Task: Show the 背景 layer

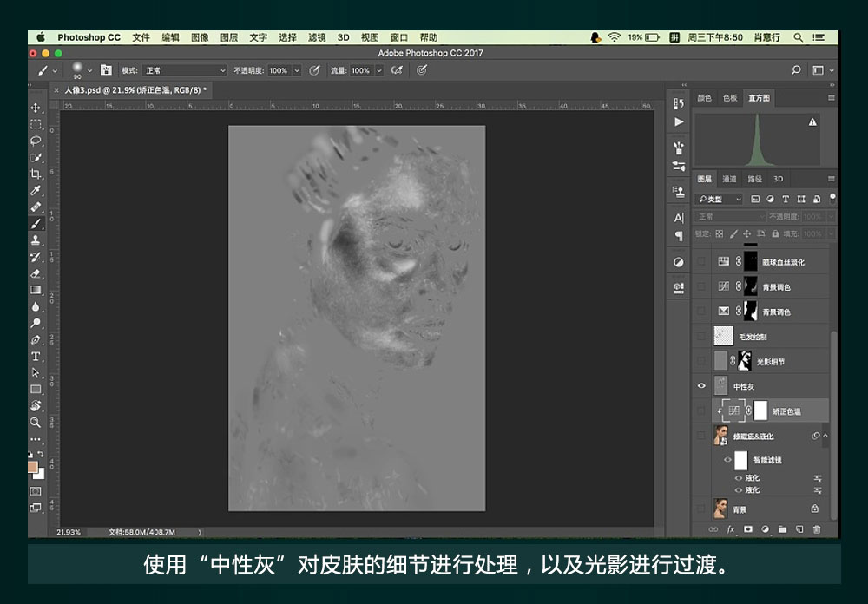Action: (701, 509)
